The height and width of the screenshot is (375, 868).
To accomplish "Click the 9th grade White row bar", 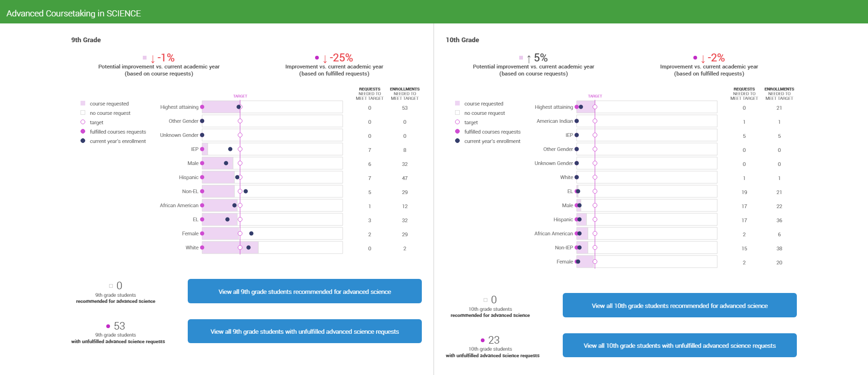I will pos(272,247).
